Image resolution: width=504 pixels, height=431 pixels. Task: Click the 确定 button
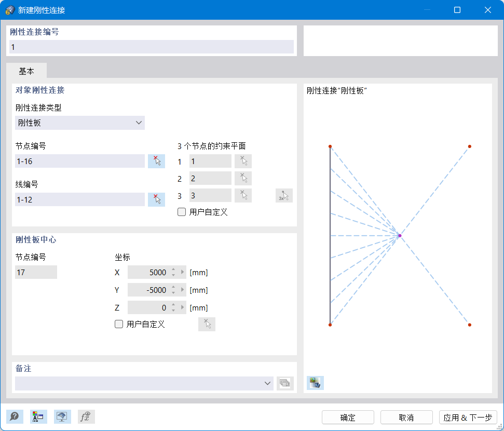[x=348, y=417]
